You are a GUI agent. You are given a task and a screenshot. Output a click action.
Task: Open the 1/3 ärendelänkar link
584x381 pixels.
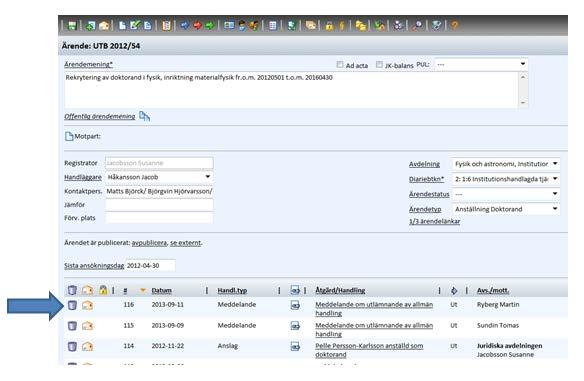coord(434,222)
